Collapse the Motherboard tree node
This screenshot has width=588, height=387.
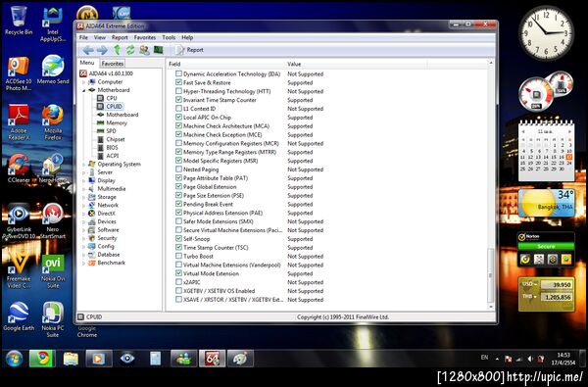tap(84, 90)
